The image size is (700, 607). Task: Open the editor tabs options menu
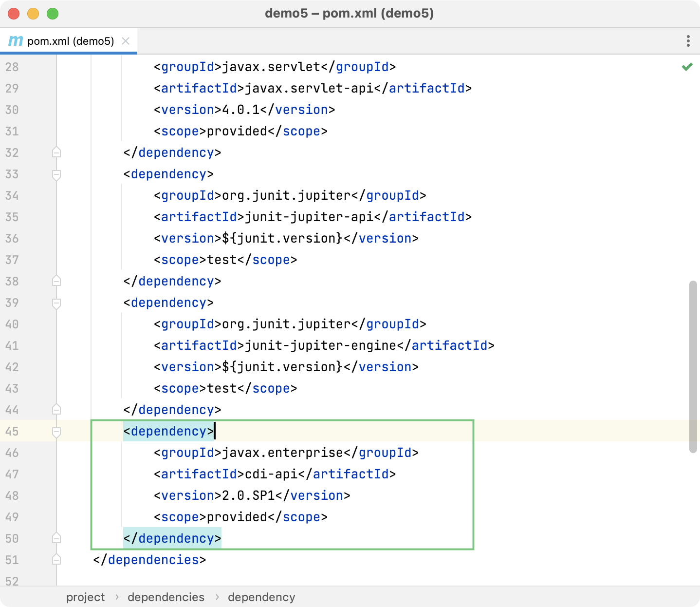(688, 41)
